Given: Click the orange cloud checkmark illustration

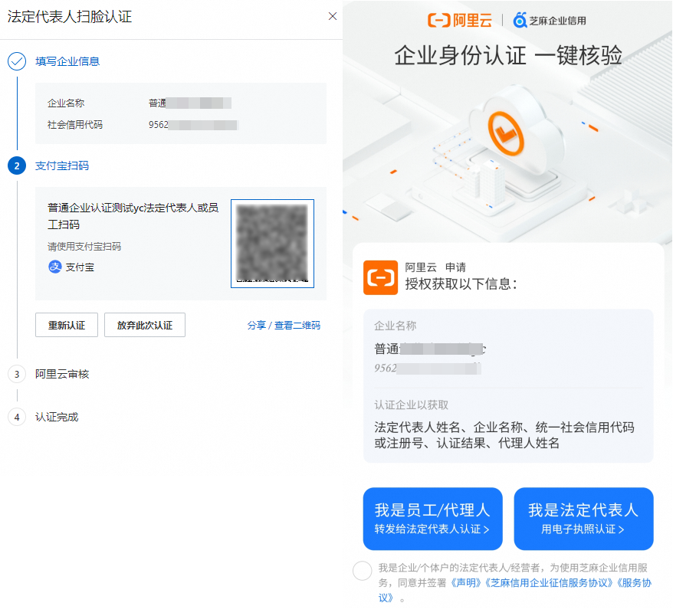Looking at the screenshot, I should coord(507,133).
